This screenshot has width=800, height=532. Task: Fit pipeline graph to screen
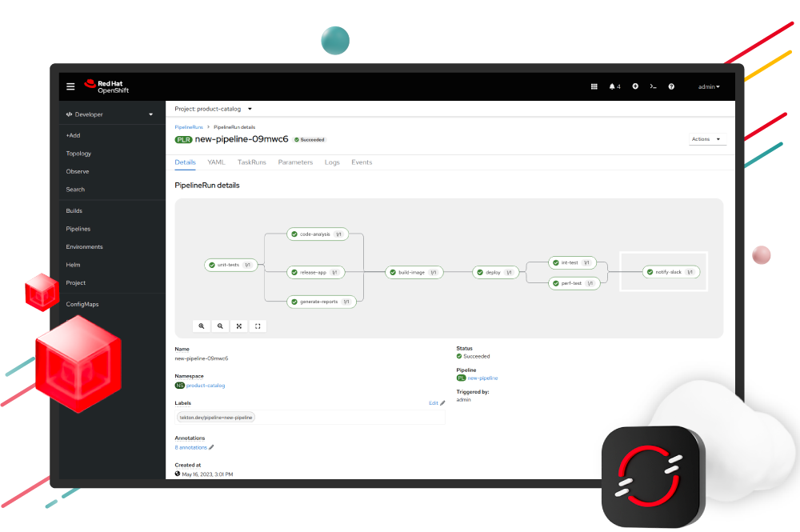(238, 326)
